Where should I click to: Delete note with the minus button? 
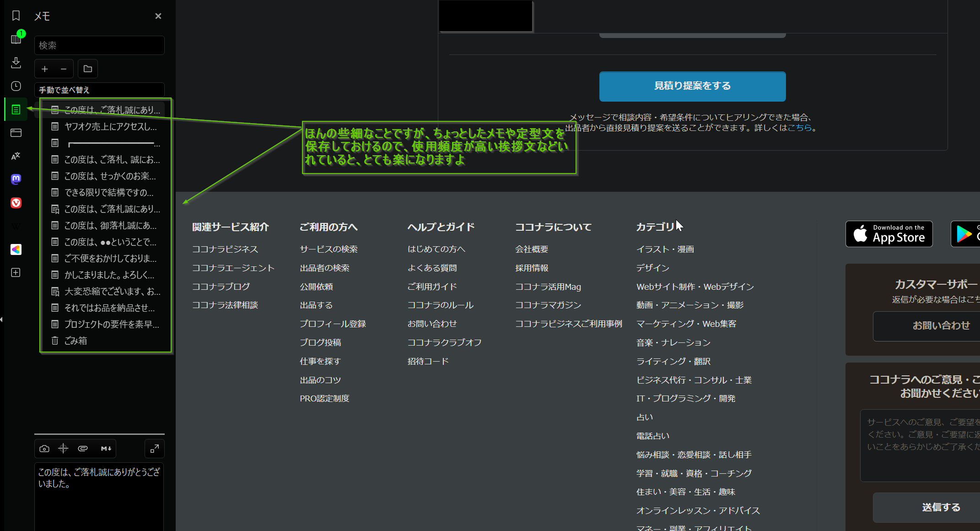(64, 69)
